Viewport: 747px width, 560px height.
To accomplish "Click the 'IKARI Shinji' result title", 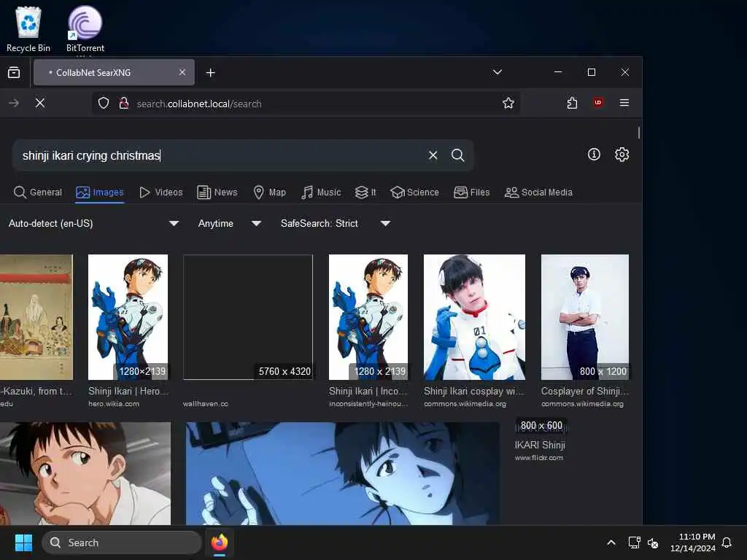I will point(540,446).
